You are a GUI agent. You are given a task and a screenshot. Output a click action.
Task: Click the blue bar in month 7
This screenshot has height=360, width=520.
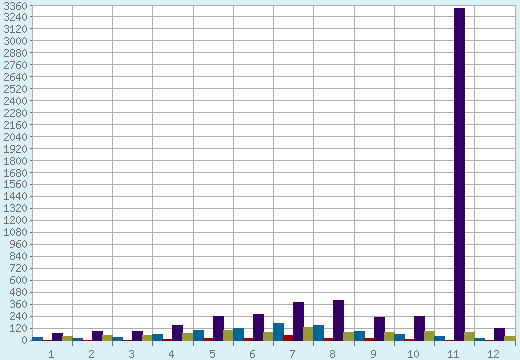pos(278,332)
